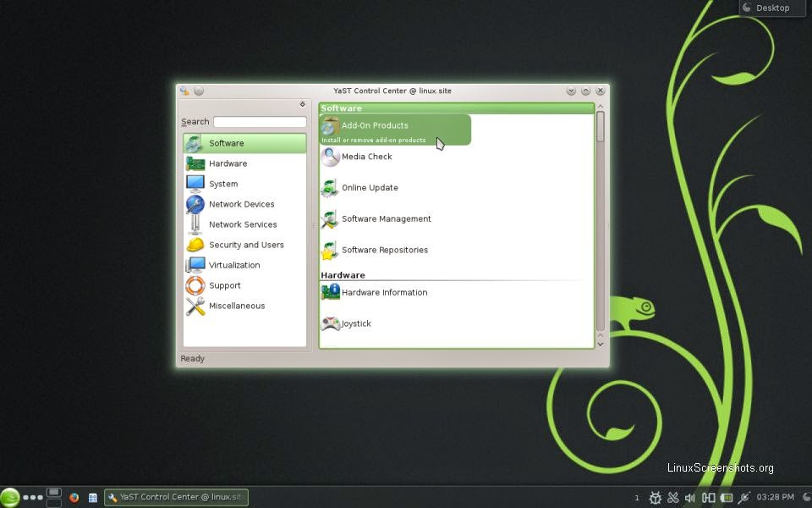Click the network connection tray icon
The width and height of the screenshot is (812, 508).
[744, 498]
